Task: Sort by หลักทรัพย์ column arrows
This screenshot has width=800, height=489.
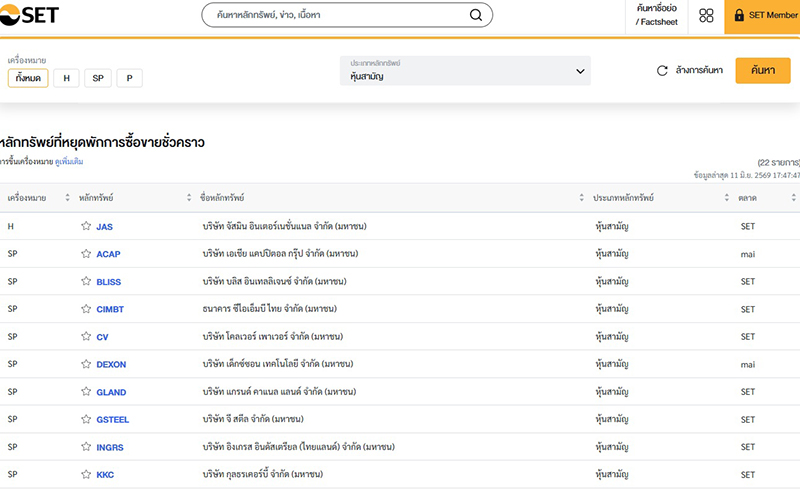Action: pos(189,198)
